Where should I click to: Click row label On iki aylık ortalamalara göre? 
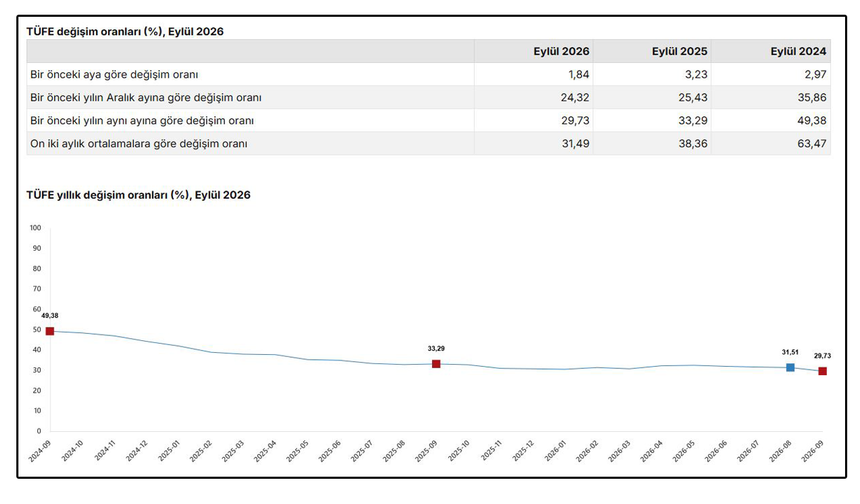point(139,144)
